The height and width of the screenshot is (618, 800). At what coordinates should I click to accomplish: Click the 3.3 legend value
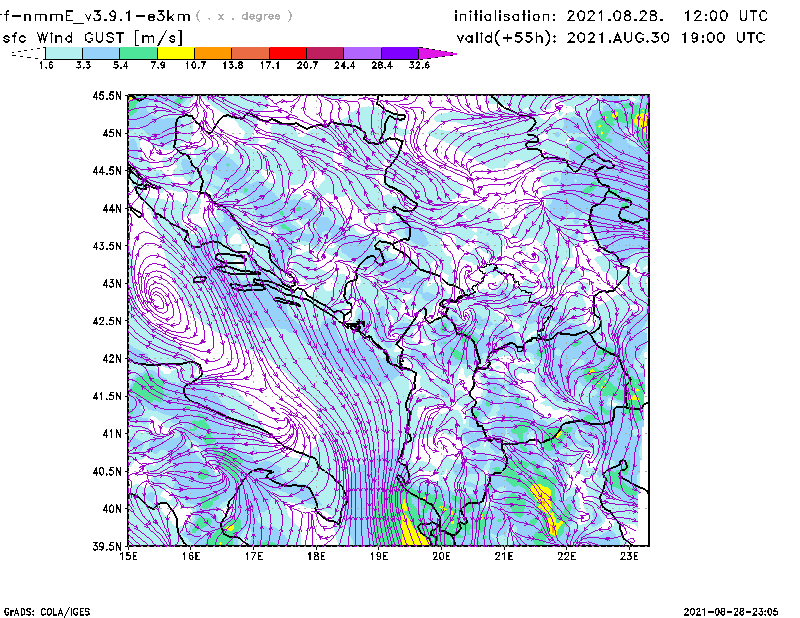pos(83,65)
